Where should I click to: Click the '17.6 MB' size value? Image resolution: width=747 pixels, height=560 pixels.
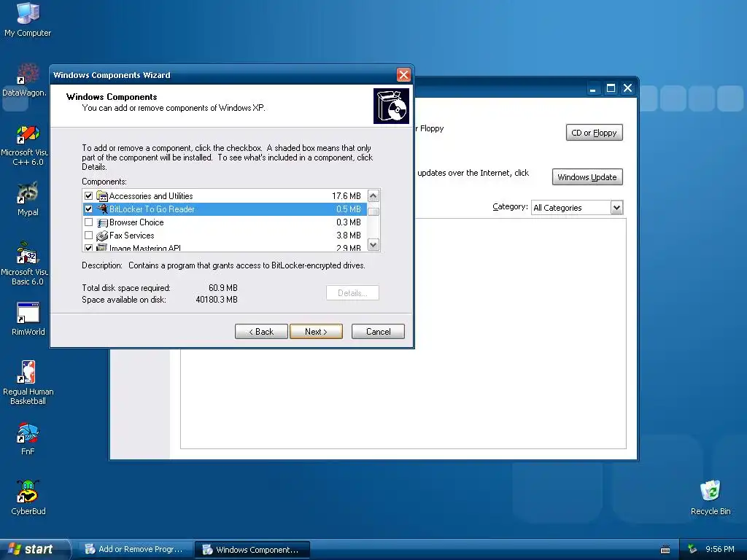click(x=347, y=195)
